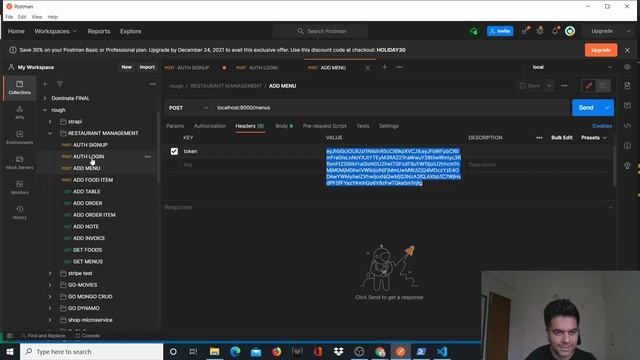Click the filter icon in collections sidebar
This screenshot has width=640, height=360.
(x=60, y=84)
